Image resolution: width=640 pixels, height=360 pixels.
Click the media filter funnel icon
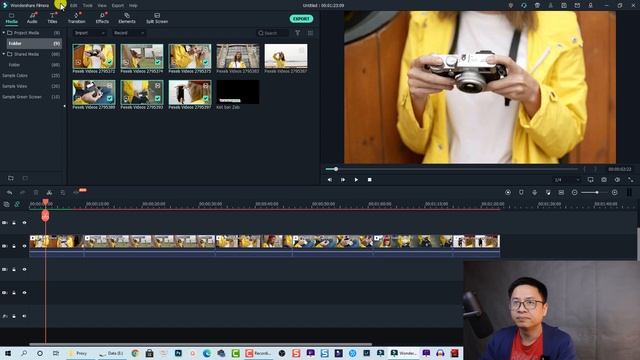(298, 33)
